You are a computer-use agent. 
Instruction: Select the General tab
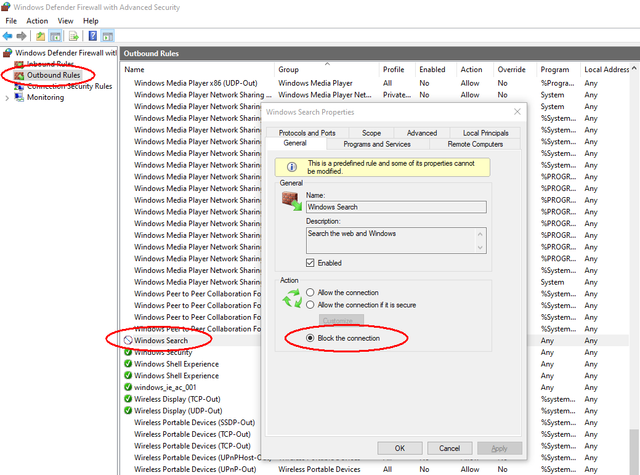[x=295, y=143]
